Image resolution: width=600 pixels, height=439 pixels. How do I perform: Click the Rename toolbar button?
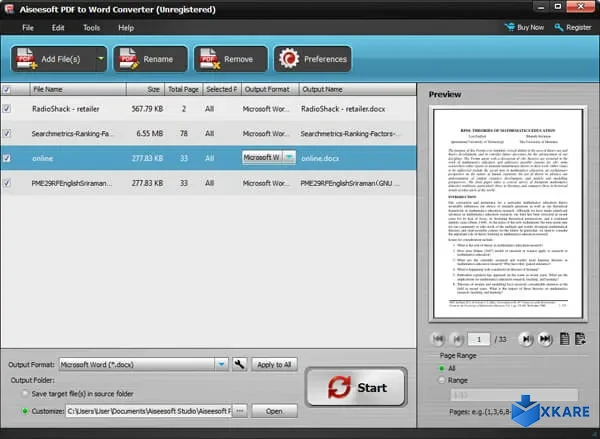click(150, 59)
